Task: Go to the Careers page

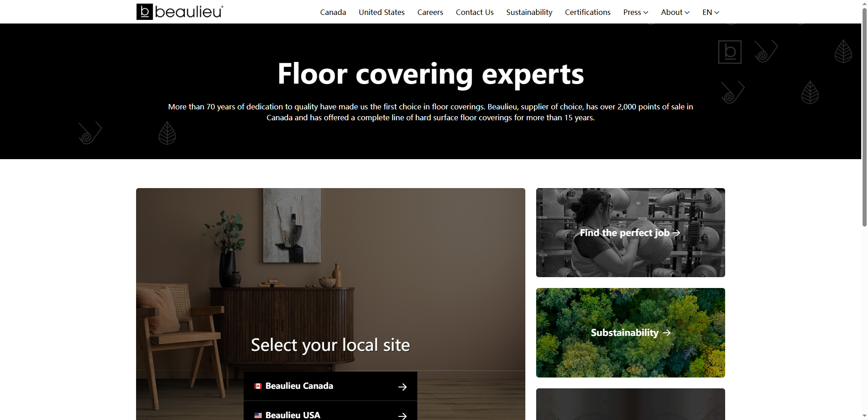Action: click(x=430, y=12)
